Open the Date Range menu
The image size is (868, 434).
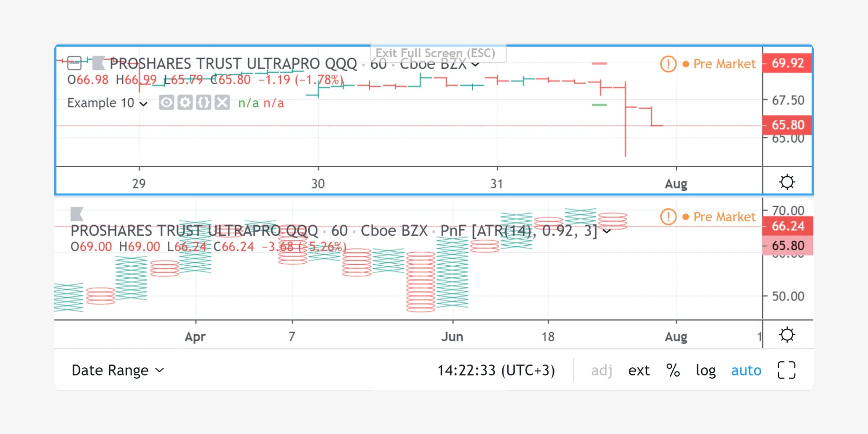[x=118, y=371]
